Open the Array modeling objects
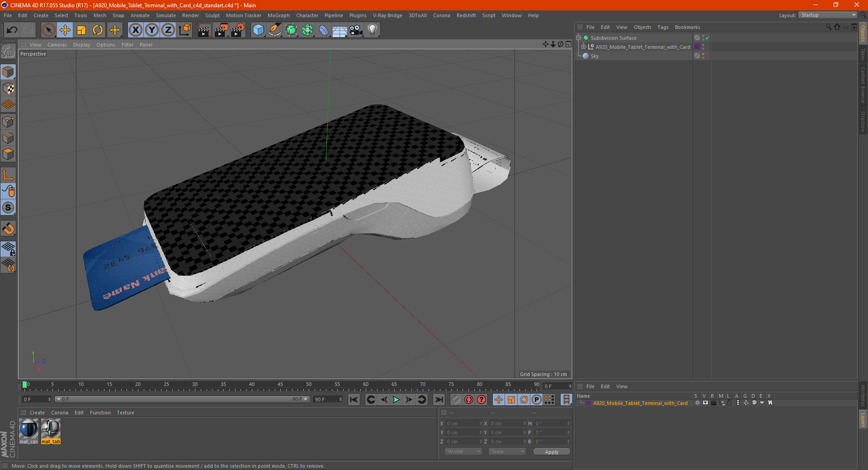This screenshot has height=470, width=868. coord(307,30)
